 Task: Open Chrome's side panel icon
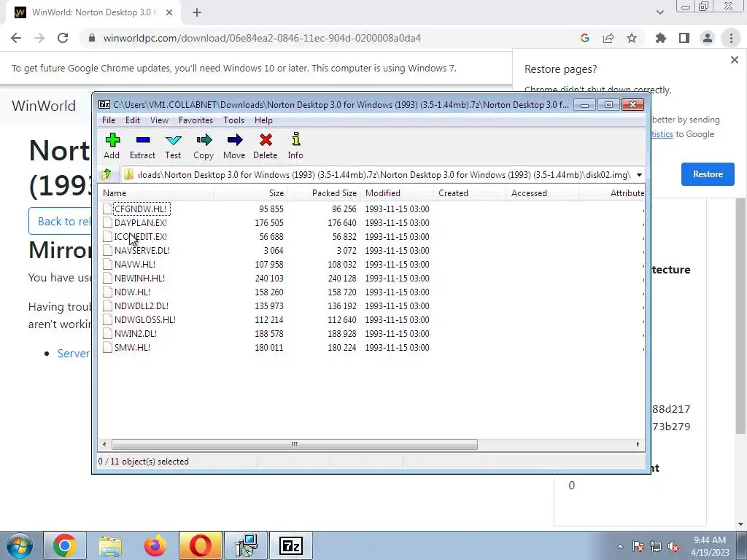[684, 38]
